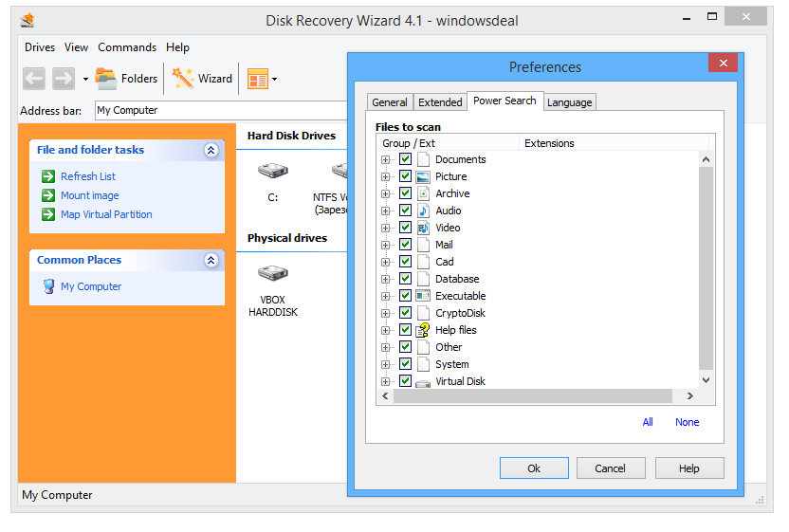Select the NTFS volume drive icon

[x=339, y=171]
